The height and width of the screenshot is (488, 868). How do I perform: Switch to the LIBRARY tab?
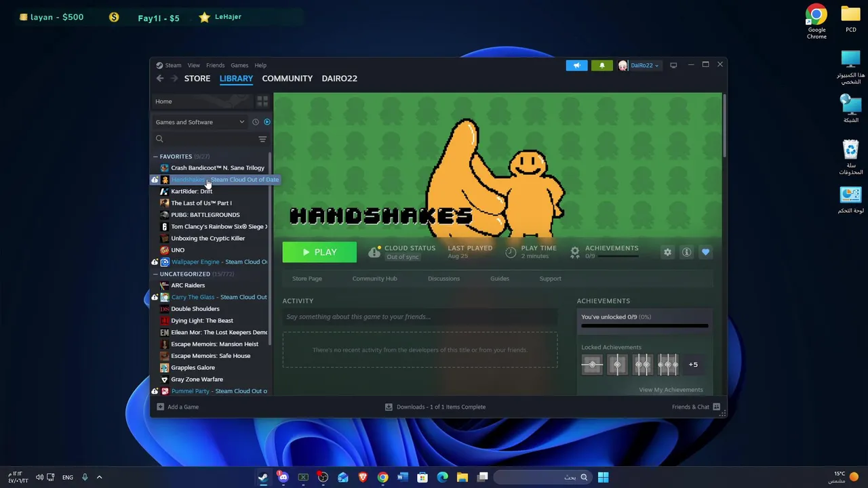pyautogui.click(x=236, y=78)
